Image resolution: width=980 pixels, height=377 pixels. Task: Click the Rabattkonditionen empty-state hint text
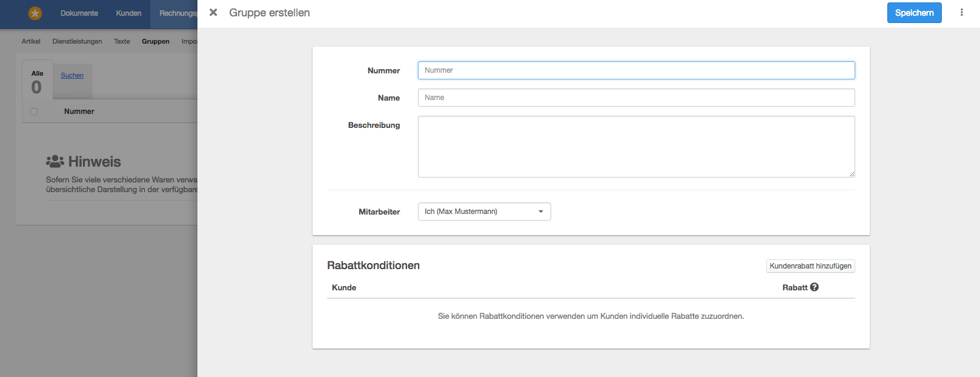pos(591,316)
